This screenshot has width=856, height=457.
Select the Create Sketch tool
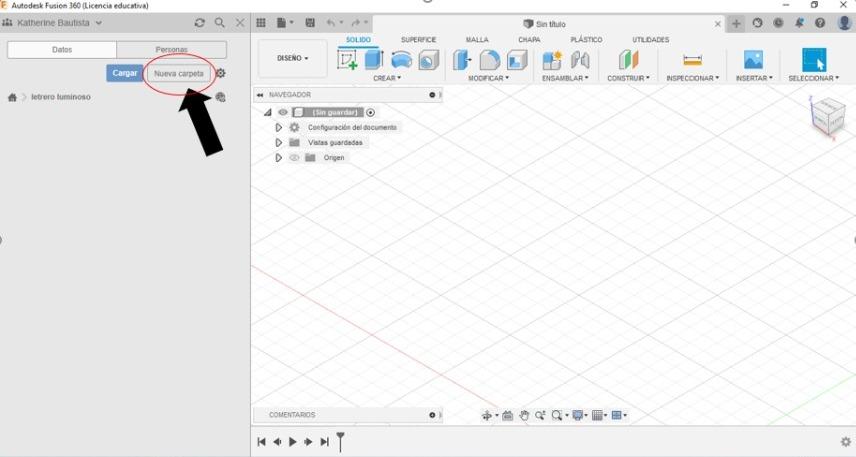coord(347,60)
